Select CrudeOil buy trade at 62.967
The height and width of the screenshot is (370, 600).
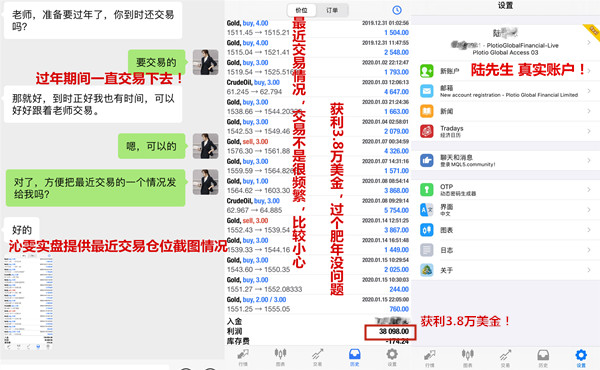tap(318, 205)
